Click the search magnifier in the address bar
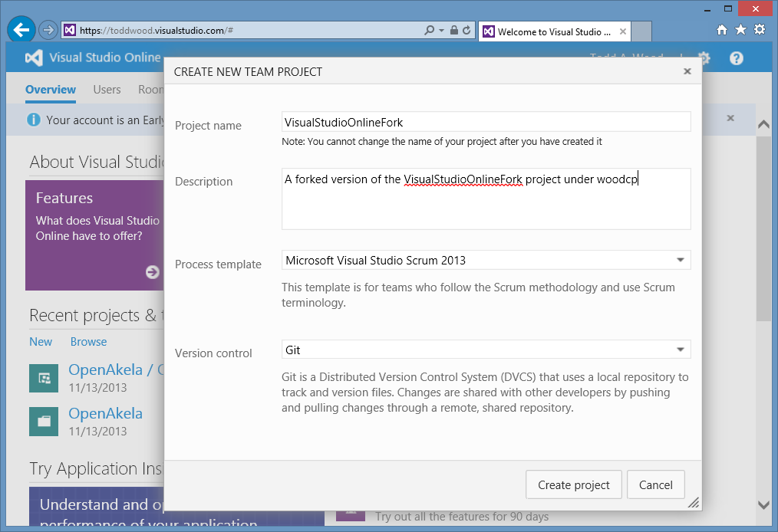778x532 pixels. click(x=430, y=30)
